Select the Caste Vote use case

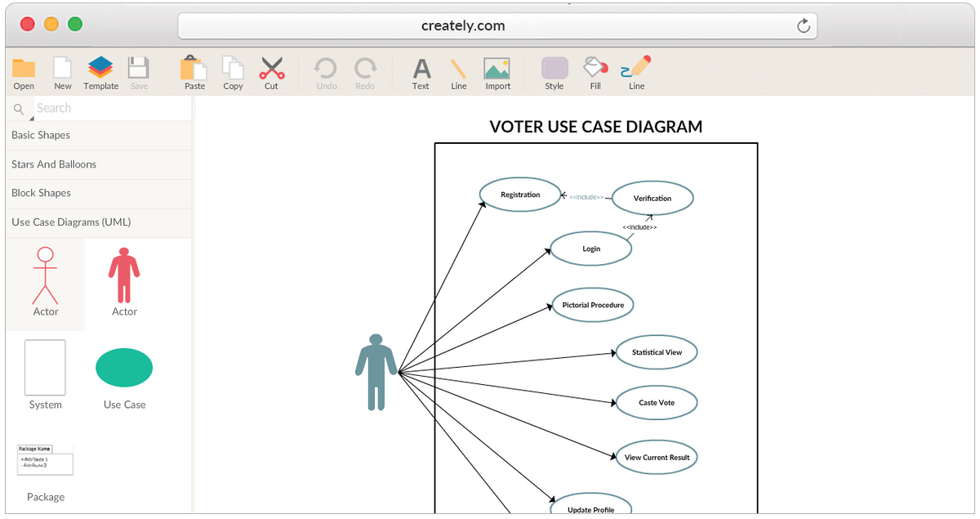click(x=657, y=402)
